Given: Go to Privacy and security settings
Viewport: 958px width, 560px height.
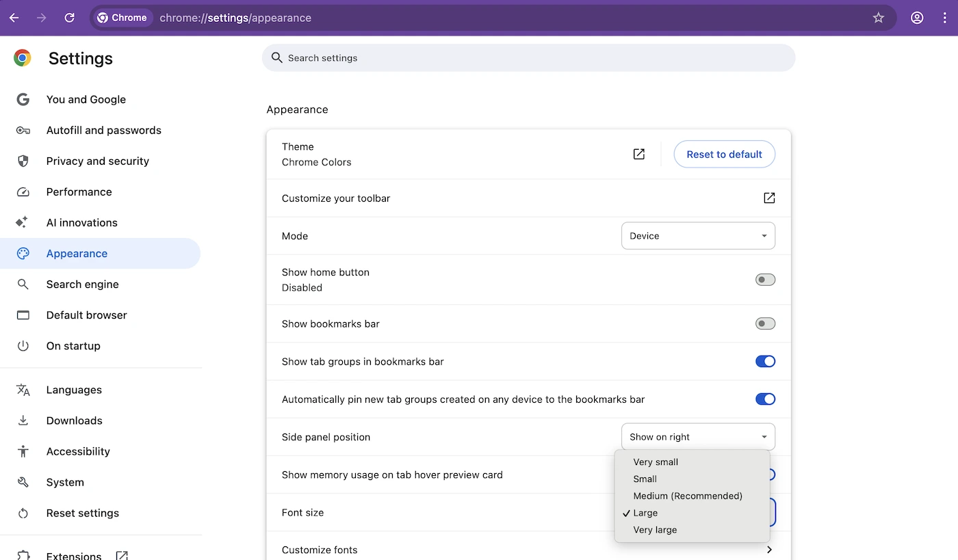Looking at the screenshot, I should coord(97,161).
